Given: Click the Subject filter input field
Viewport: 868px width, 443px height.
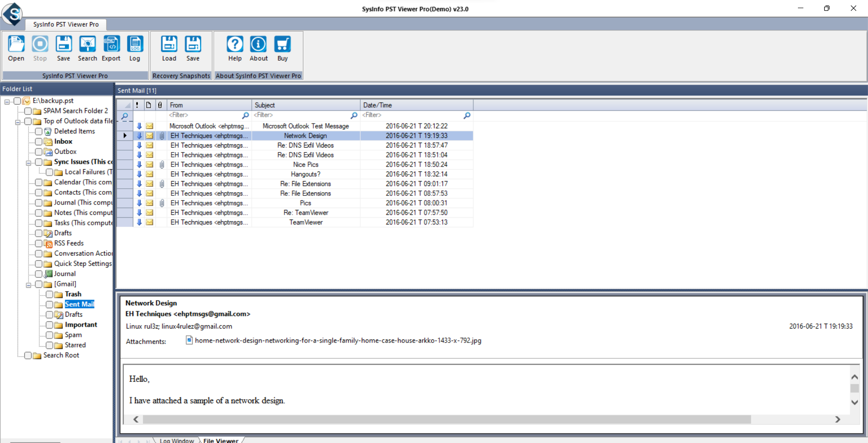Looking at the screenshot, I should click(x=301, y=115).
